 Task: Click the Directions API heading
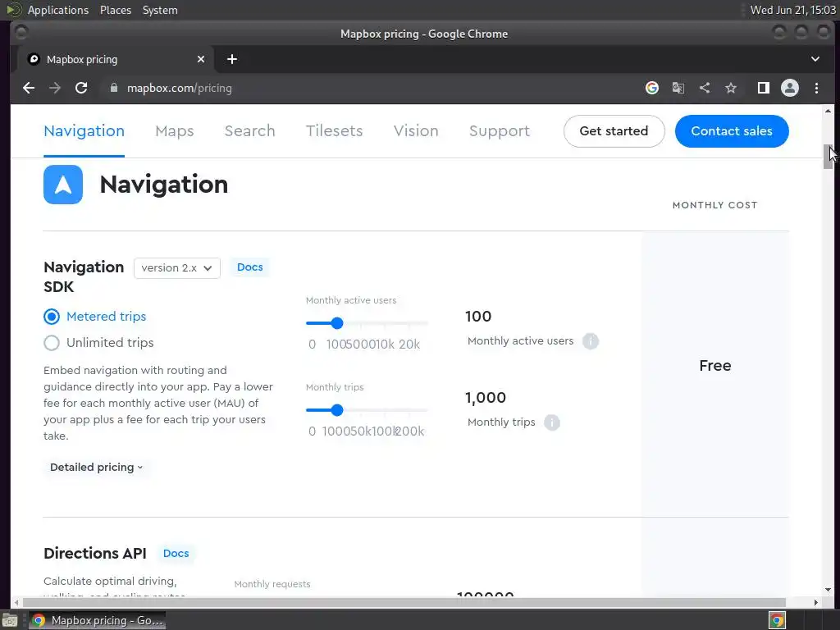95,554
